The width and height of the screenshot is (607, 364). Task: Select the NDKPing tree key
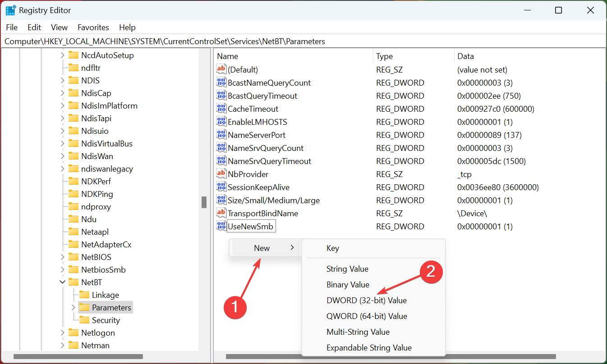click(x=97, y=194)
